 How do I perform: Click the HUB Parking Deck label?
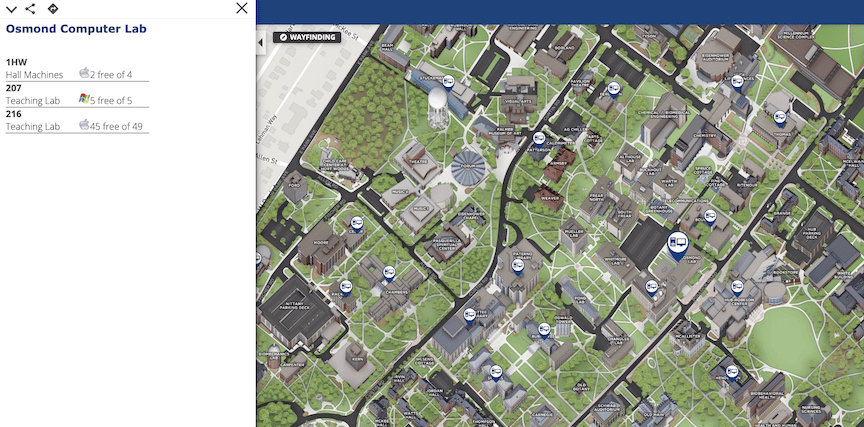point(813,234)
